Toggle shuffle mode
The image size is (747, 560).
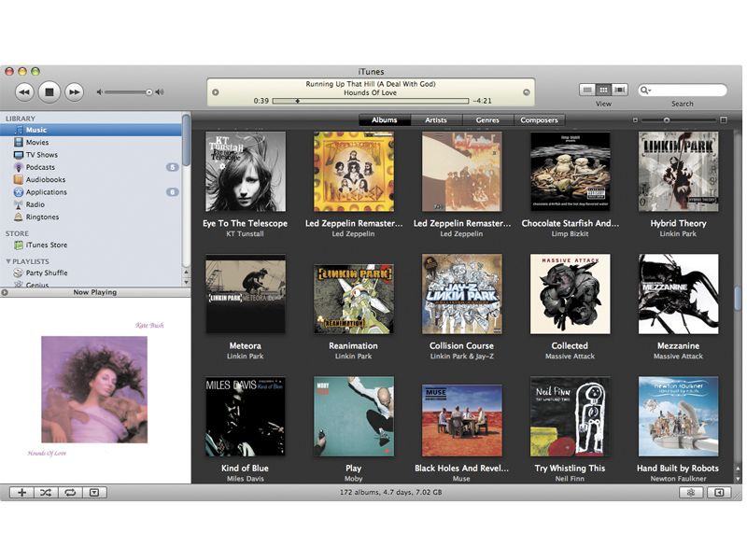click(46, 493)
